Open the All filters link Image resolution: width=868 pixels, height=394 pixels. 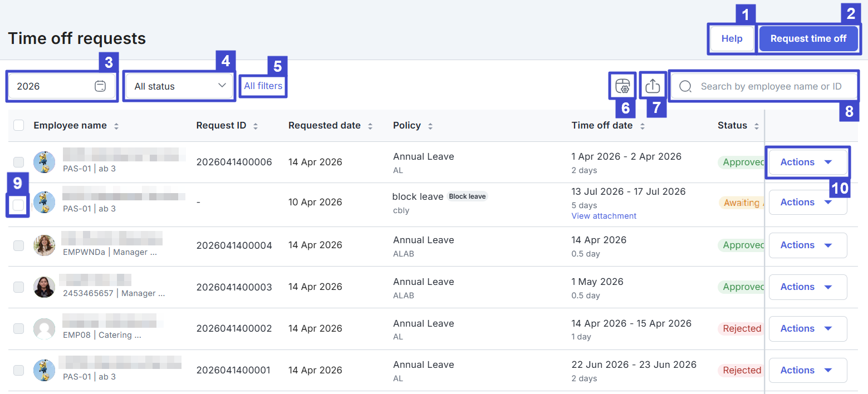(x=263, y=86)
